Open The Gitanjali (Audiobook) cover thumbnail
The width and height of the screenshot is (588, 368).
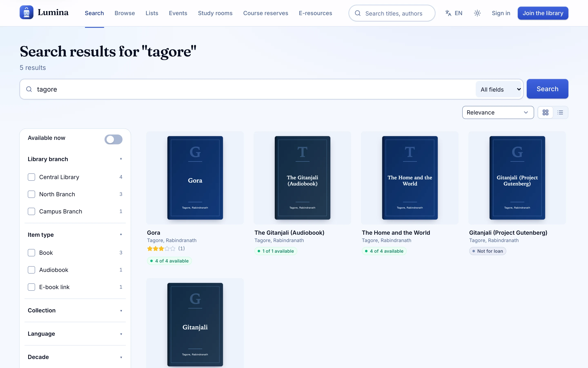302,178
